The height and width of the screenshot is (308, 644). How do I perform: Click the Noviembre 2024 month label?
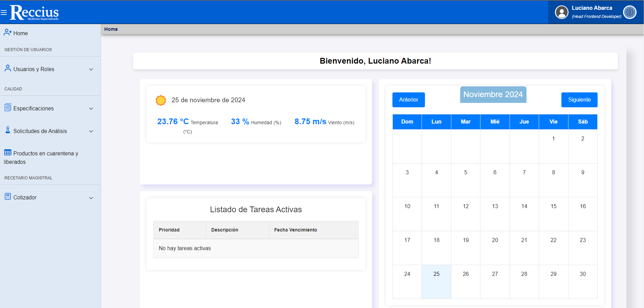[x=493, y=95]
